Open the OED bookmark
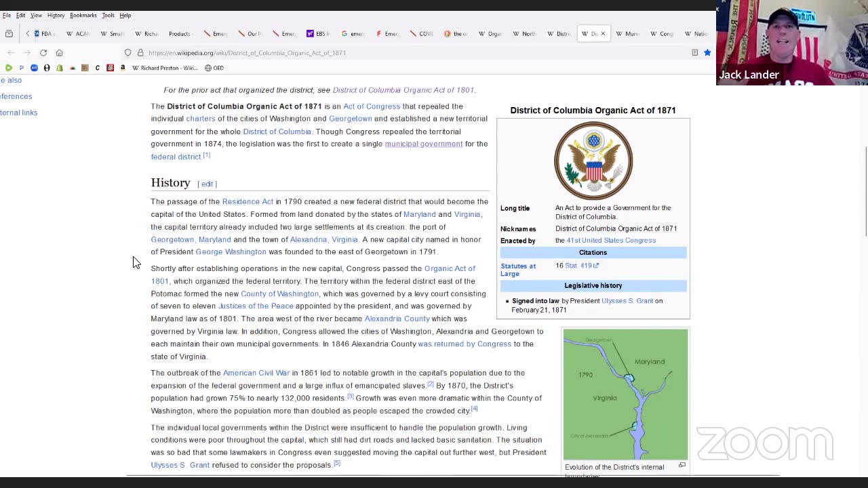This screenshot has width=868, height=488. [x=214, y=68]
